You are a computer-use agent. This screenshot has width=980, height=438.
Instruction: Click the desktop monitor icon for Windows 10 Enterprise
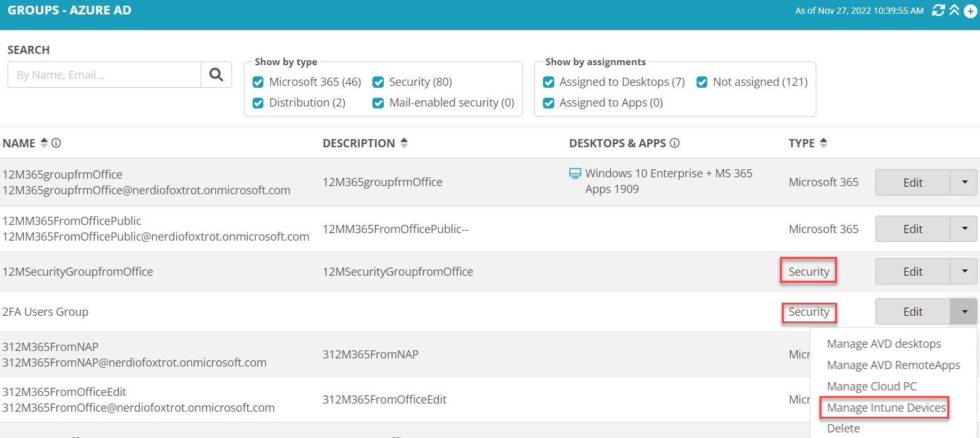pyautogui.click(x=575, y=174)
